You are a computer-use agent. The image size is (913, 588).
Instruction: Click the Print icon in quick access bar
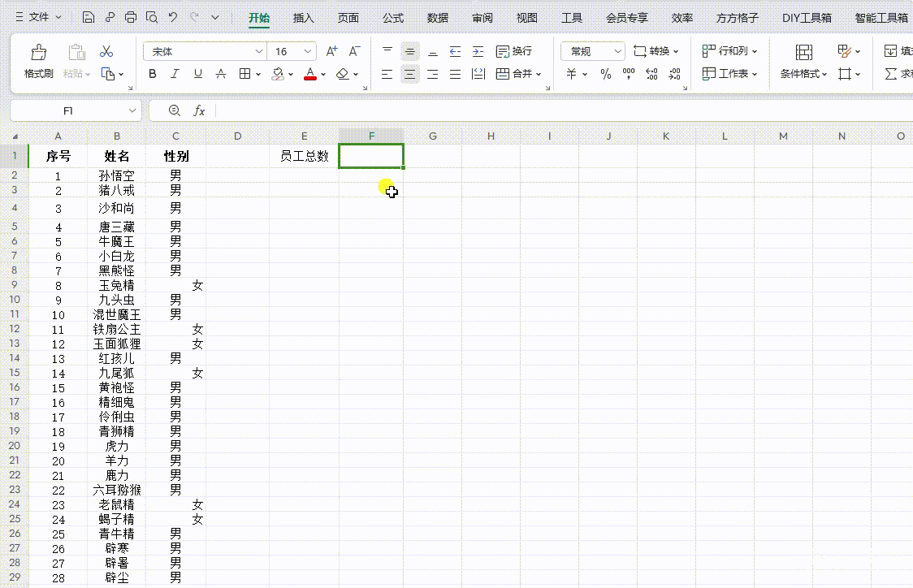click(x=131, y=18)
